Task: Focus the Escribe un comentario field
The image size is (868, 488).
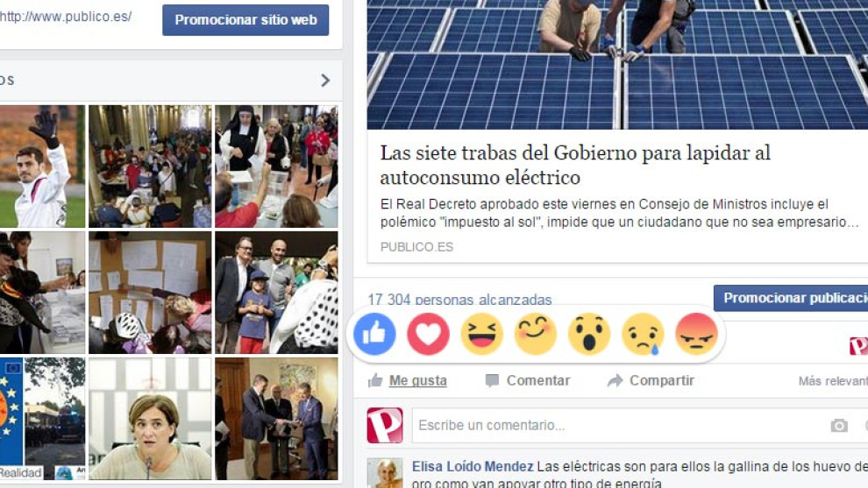Action: pyautogui.click(x=620, y=426)
